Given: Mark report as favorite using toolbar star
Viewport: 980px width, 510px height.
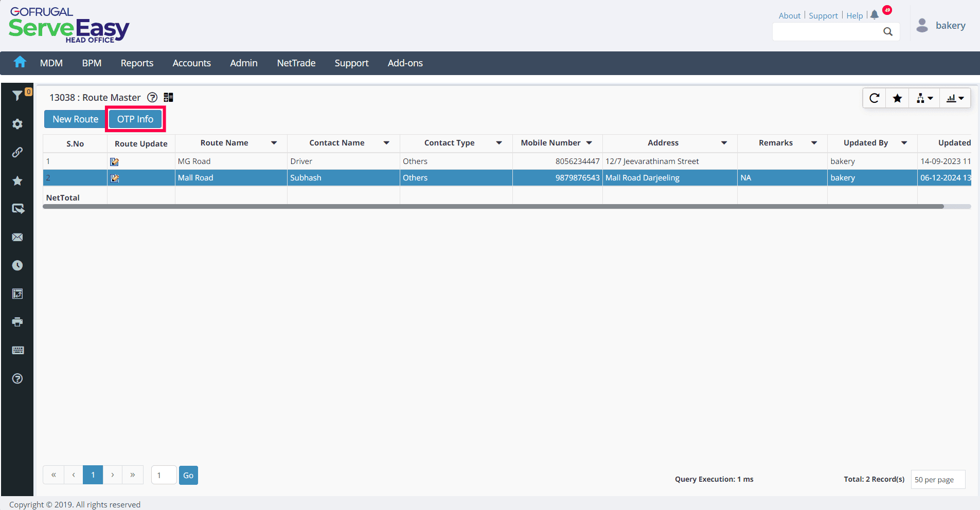Looking at the screenshot, I should [897, 98].
